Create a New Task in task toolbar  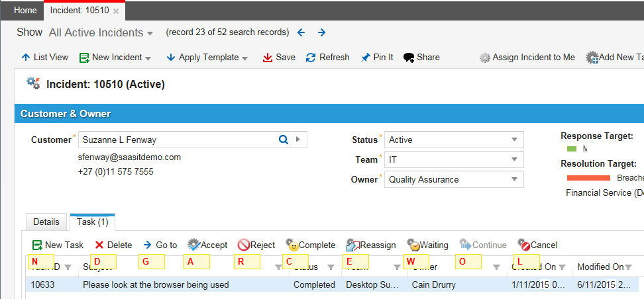coord(58,245)
